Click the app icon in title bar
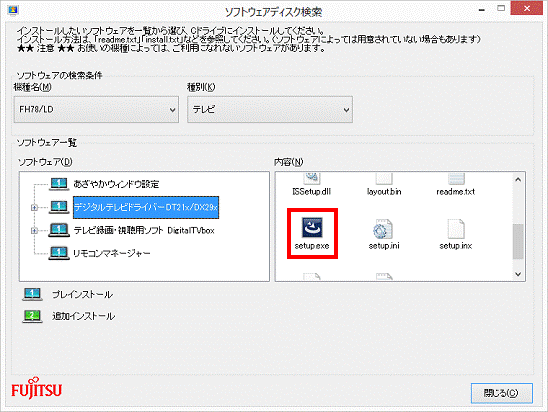This screenshot has height=412, width=548. [13, 10]
